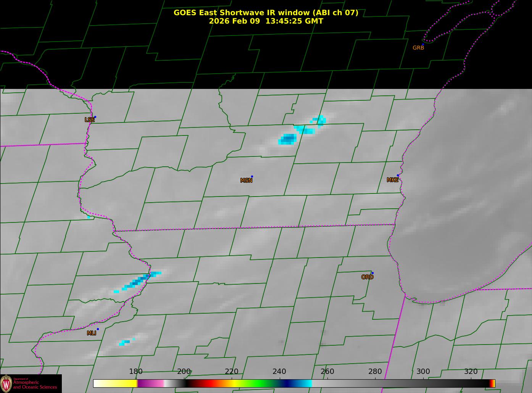Select the GRB station label
This screenshot has width=532, height=393.
point(418,48)
